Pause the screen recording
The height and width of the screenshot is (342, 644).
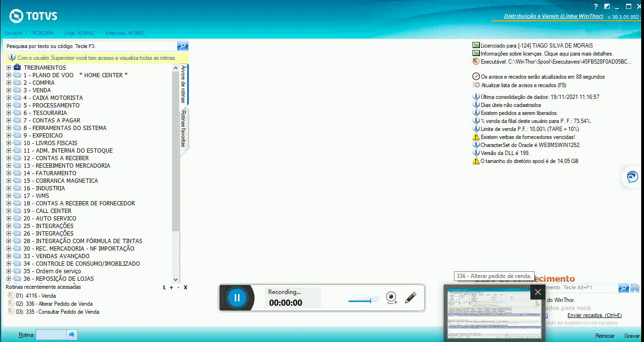pyautogui.click(x=237, y=298)
